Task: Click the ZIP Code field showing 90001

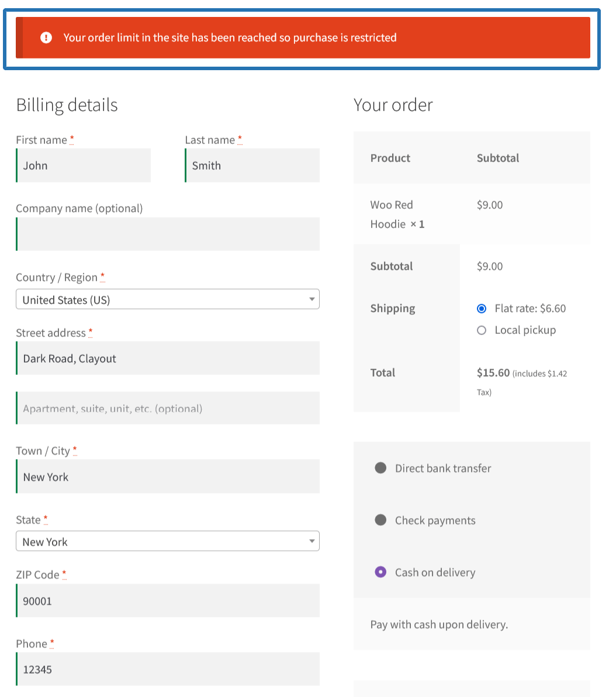Action: 168,601
